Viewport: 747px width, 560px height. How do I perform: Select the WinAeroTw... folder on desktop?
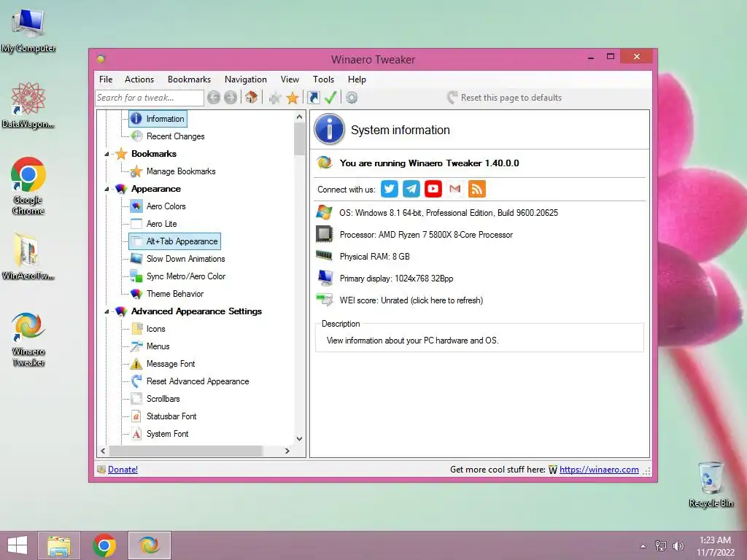pos(28,257)
